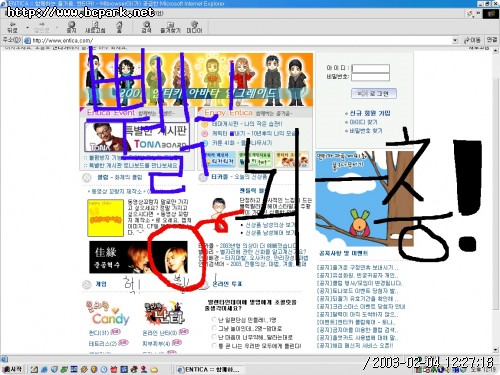
Task: Click the Internet Explorer quick launch icon
Action: [44, 369]
